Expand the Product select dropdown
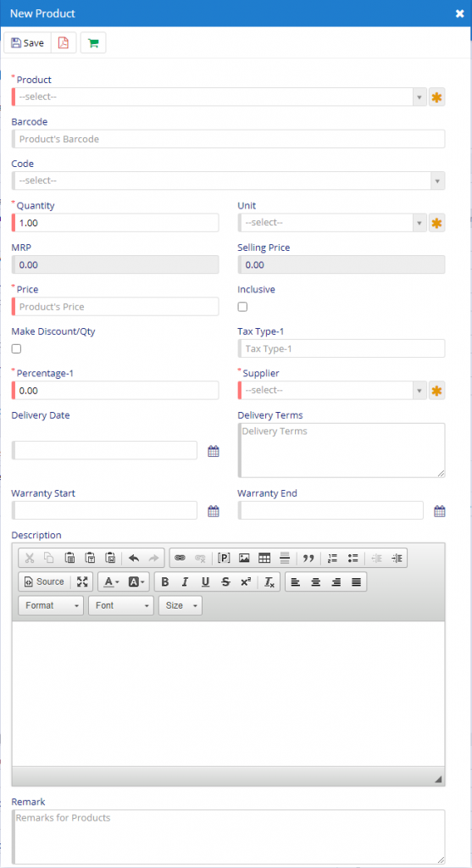472x868 pixels. click(x=219, y=97)
